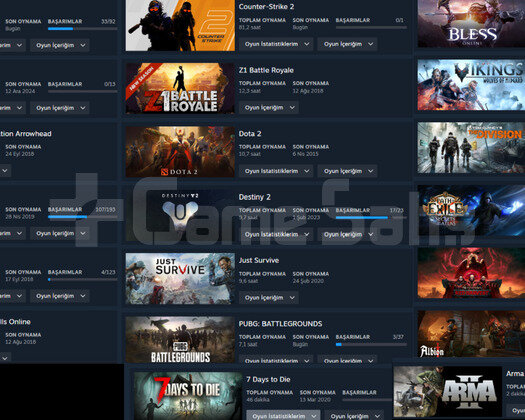Select the Path of Exile cover image
525x420 pixels.
tap(471, 211)
